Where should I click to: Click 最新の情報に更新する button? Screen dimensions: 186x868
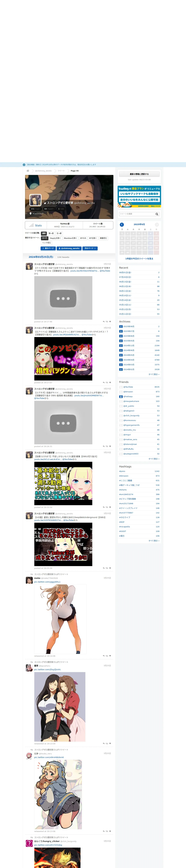tap(139, 174)
